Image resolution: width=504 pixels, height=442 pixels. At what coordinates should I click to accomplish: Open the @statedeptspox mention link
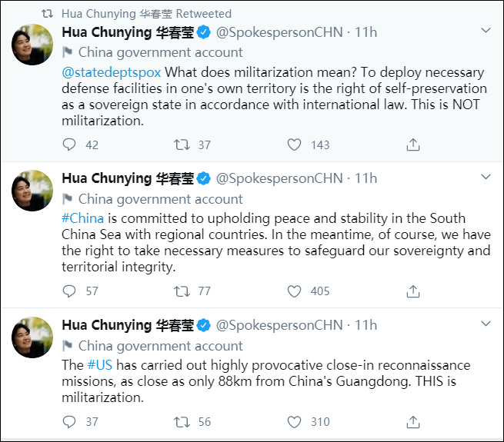(111, 72)
